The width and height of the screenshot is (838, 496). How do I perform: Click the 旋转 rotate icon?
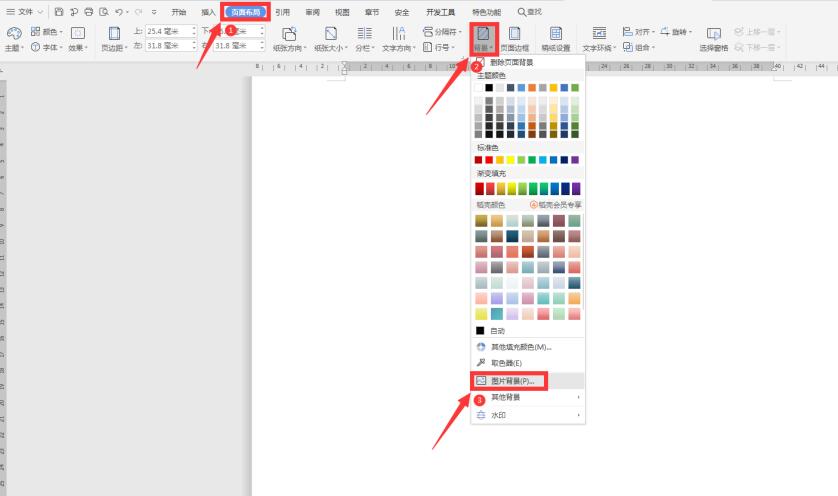665,32
